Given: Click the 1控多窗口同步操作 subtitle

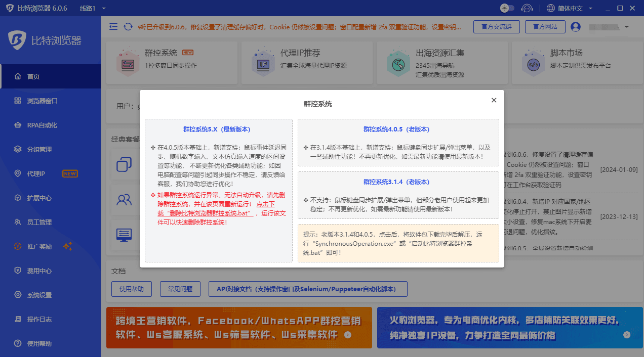Looking at the screenshot, I should point(171,66).
